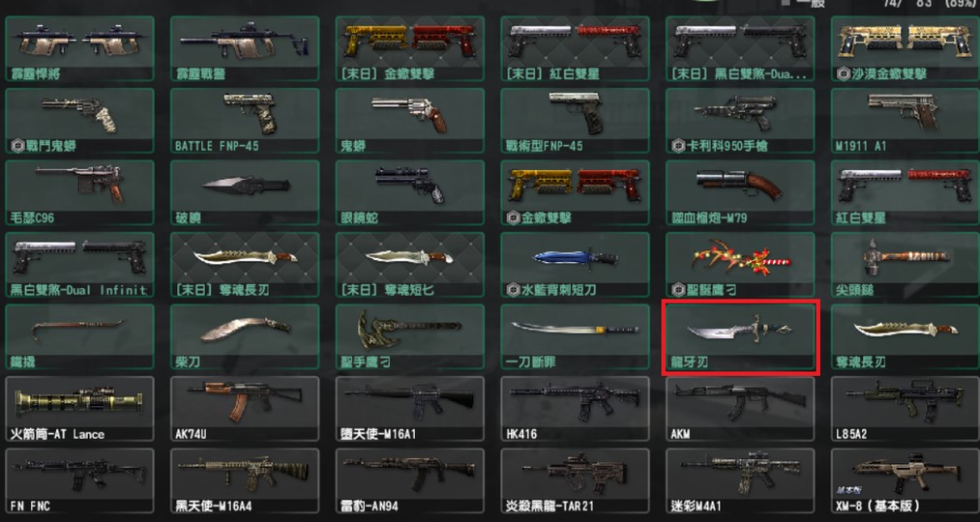Viewport: 980px width, 522px height.
Task: Pick the 柴刀 machete
Action: (245, 337)
